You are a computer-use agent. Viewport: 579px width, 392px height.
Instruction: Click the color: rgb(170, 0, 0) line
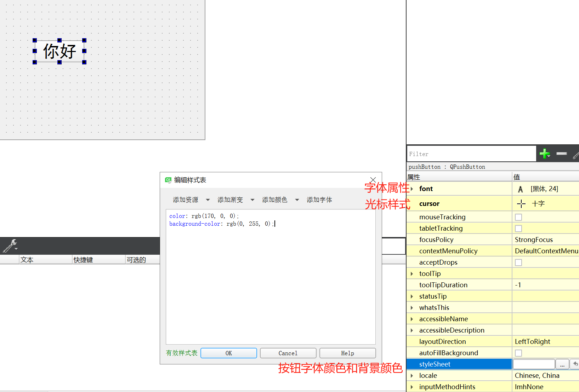point(204,216)
